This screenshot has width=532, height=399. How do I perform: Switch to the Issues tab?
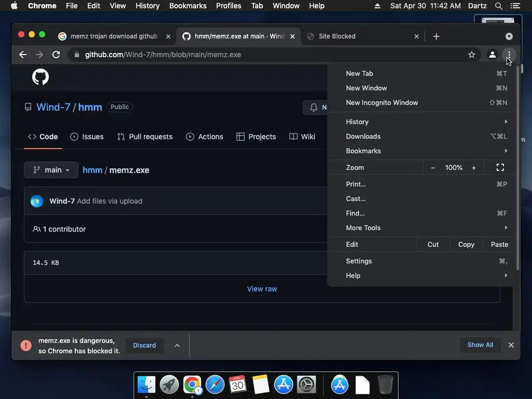click(87, 137)
